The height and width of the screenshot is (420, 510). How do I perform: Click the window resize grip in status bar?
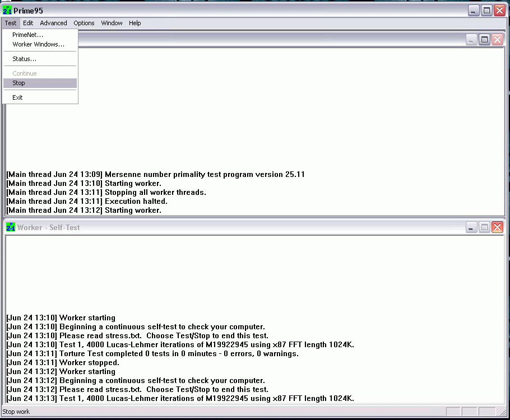click(503, 412)
